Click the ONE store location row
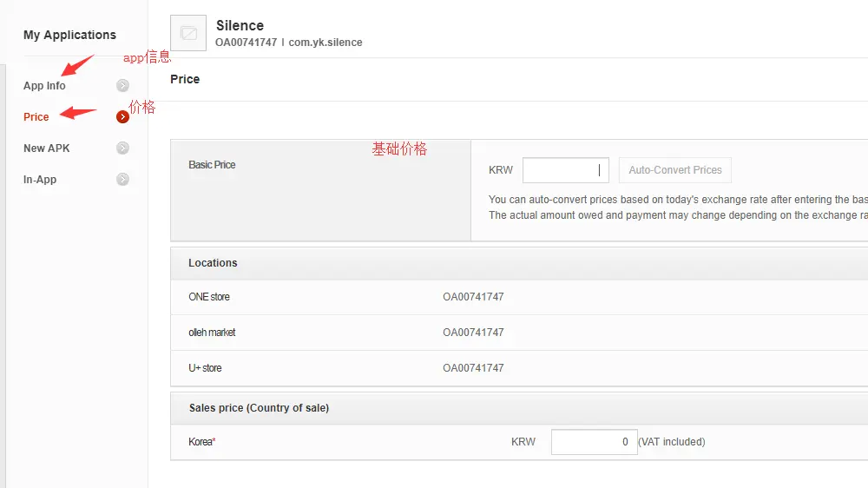This screenshot has height=488, width=868. point(209,297)
